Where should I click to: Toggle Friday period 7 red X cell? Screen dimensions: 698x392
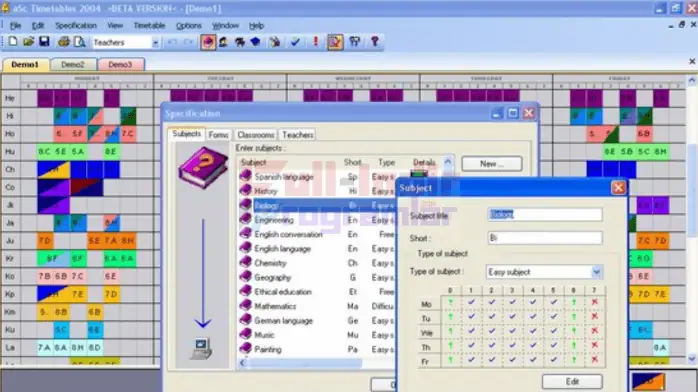coord(594,360)
